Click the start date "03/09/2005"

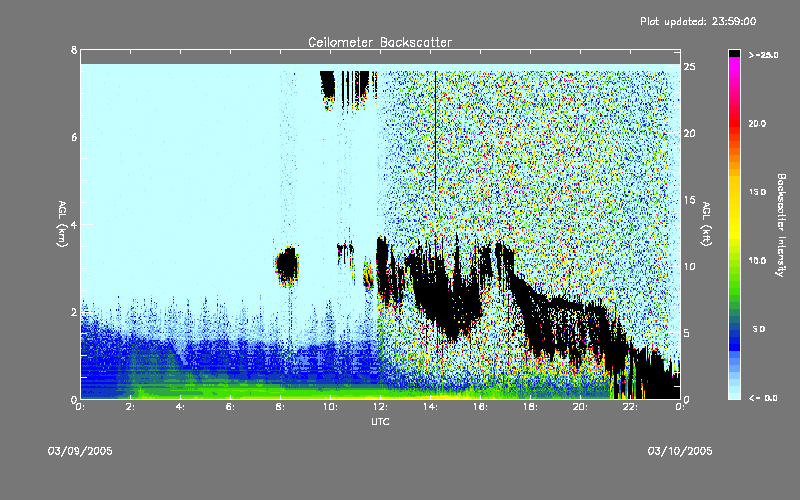(x=80, y=451)
